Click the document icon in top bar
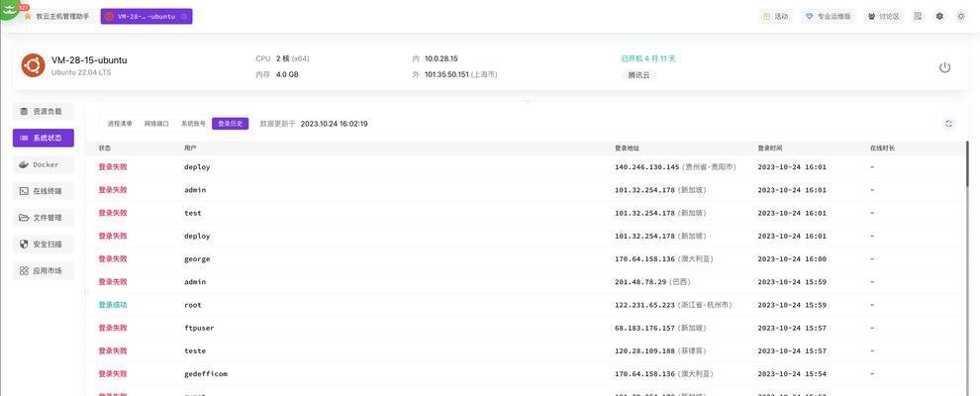This screenshot has height=396, width=980. click(x=918, y=17)
